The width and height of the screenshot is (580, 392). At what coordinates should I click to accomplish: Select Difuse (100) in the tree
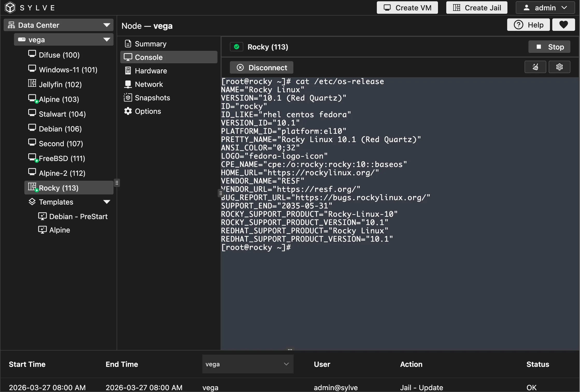pyautogui.click(x=69, y=55)
